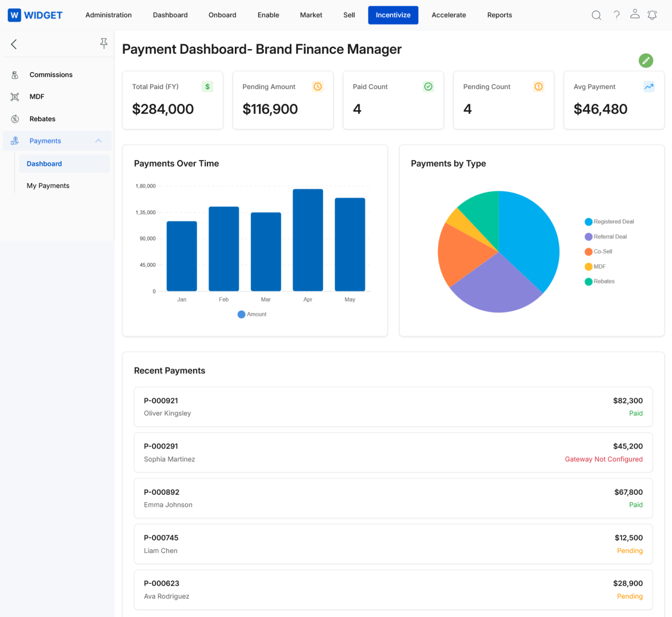Click Pending status for Liam Chen

(630, 551)
